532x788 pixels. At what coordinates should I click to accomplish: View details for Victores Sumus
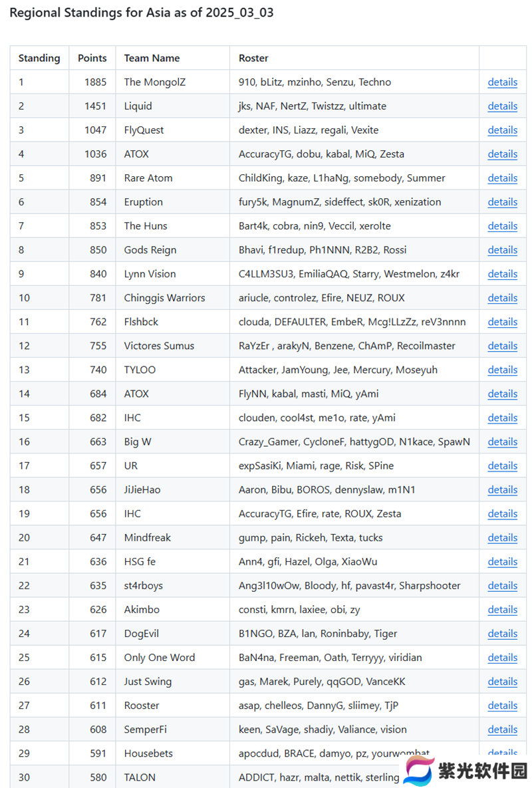502,346
